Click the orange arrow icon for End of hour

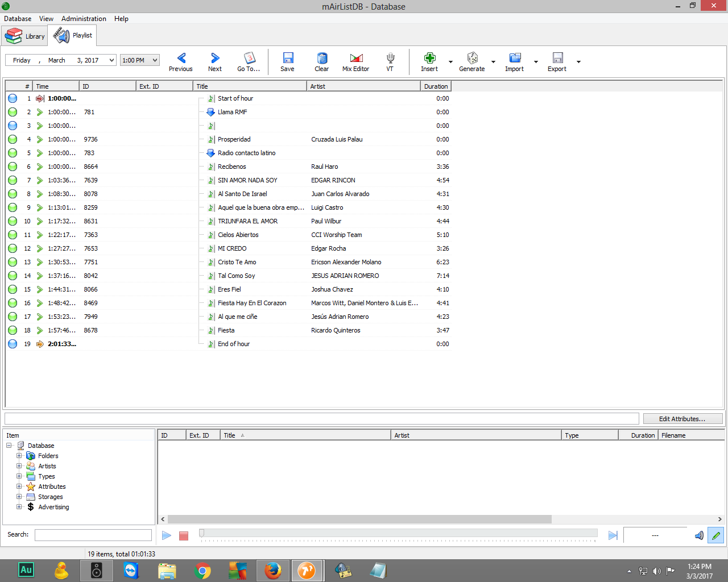pos(40,344)
